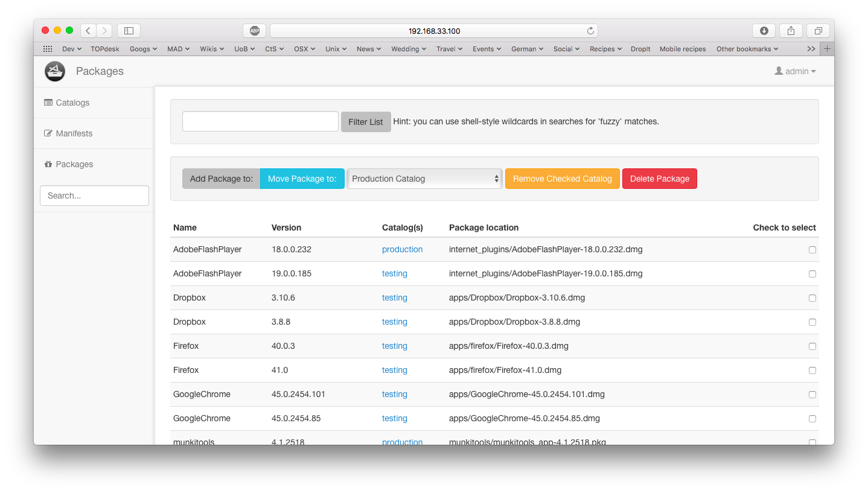This screenshot has height=493, width=868.
Task: Open the Share sheet icon
Action: coord(791,31)
